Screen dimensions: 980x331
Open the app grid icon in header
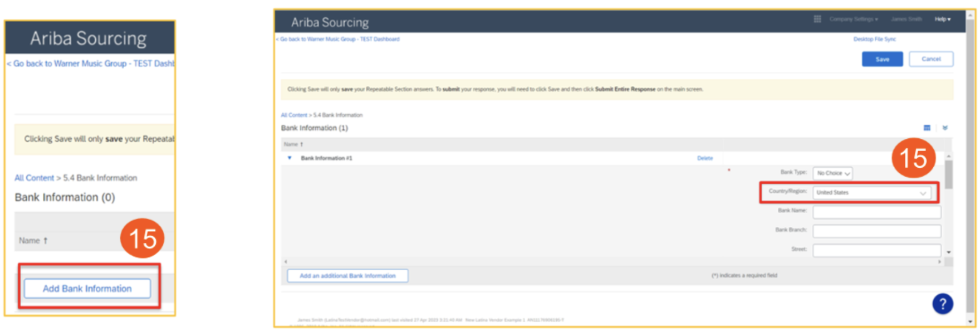coord(817,19)
